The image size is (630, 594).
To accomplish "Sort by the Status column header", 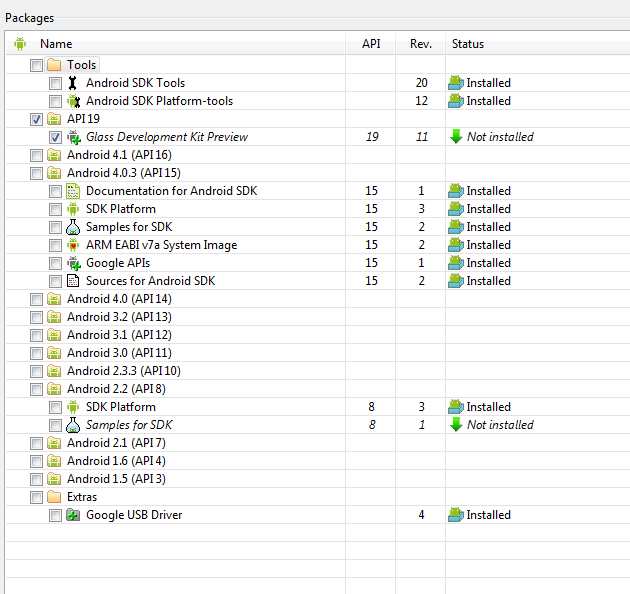I will point(538,43).
